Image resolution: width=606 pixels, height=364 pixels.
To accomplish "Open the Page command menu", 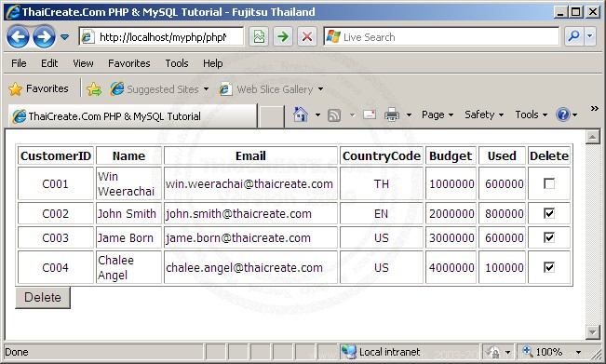I will coord(438,115).
